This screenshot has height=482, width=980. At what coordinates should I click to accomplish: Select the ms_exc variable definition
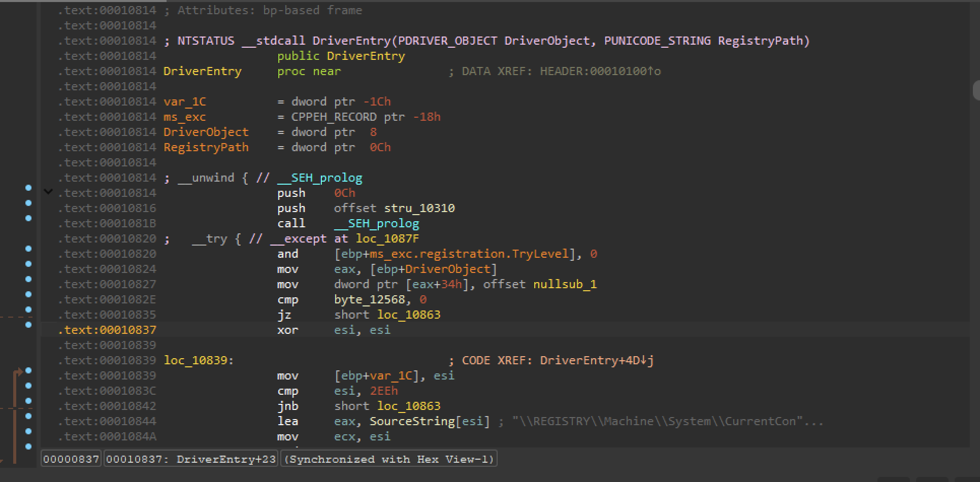coord(185,117)
